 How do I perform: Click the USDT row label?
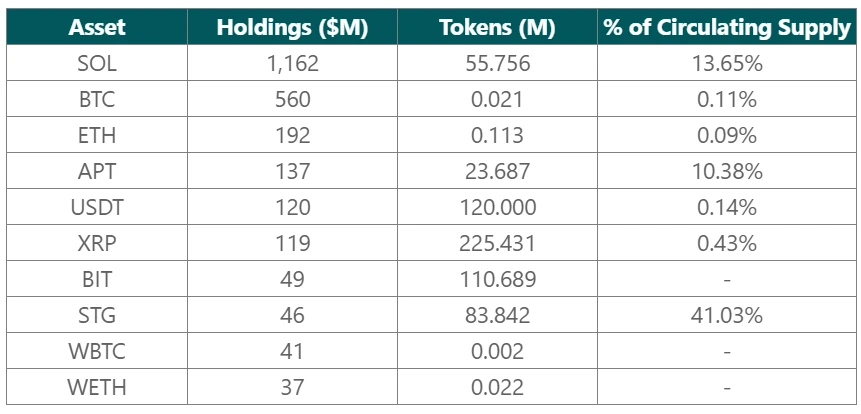pos(96,207)
